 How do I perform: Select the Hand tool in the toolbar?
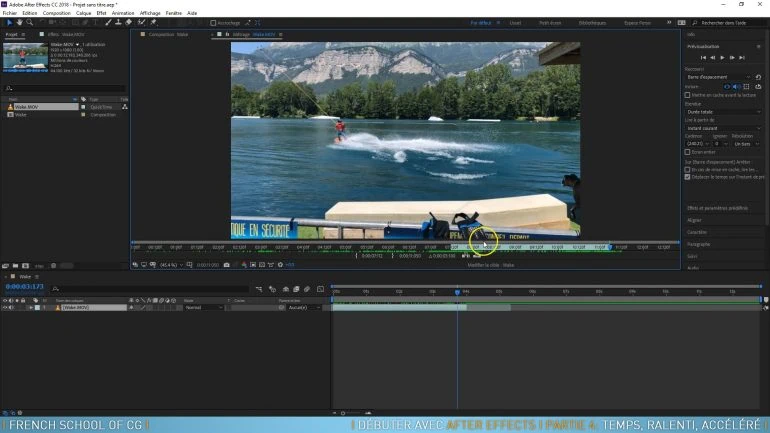[21, 22]
